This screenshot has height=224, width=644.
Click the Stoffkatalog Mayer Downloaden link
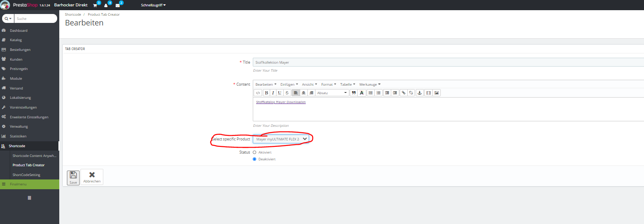tap(281, 102)
